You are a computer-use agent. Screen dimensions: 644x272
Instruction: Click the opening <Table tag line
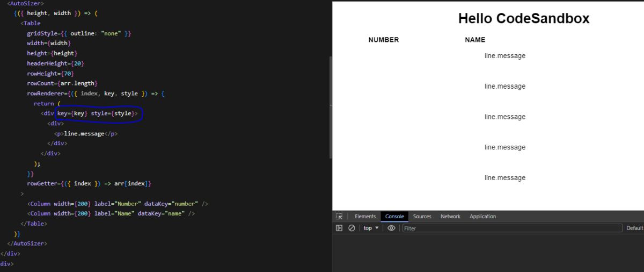coord(30,23)
